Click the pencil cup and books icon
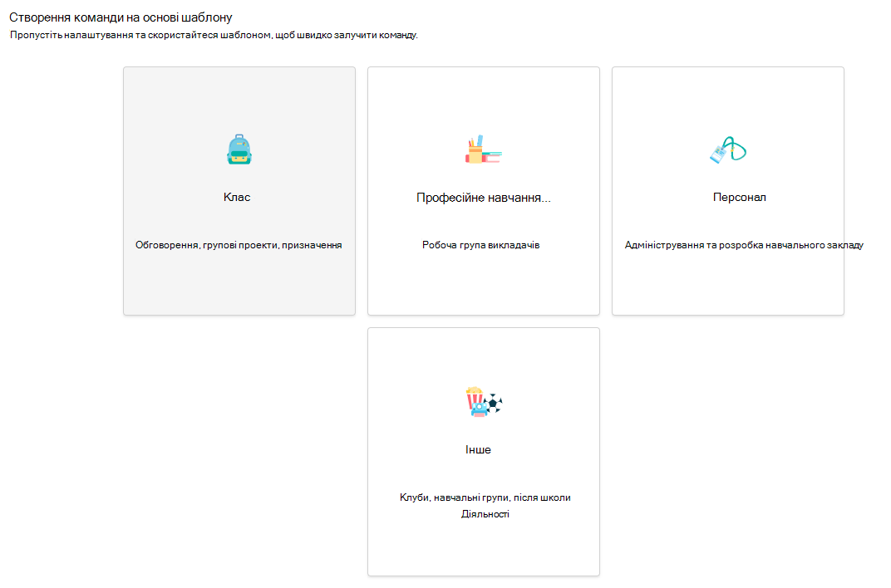The height and width of the screenshot is (588, 891). click(484, 149)
